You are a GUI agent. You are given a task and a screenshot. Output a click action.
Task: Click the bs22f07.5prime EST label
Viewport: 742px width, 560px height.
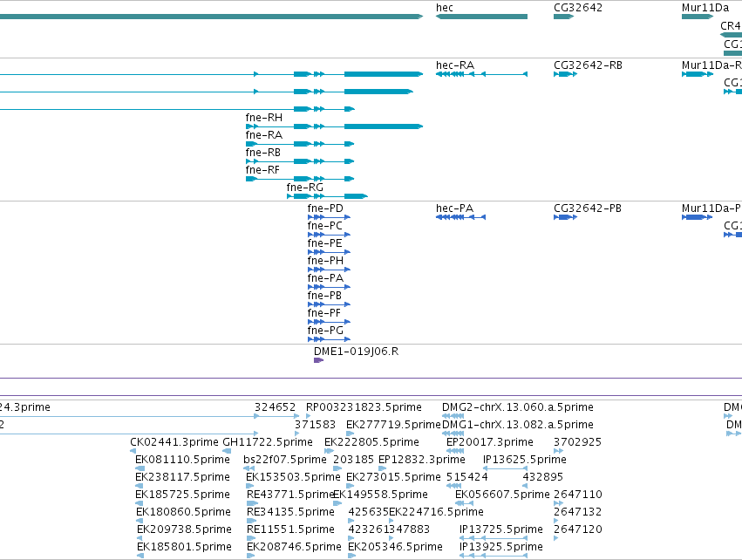(285, 460)
